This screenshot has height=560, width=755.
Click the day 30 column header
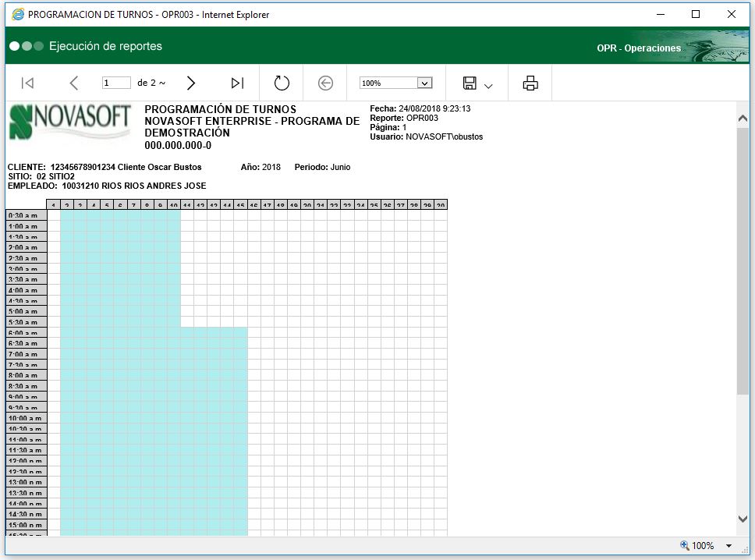(441, 204)
